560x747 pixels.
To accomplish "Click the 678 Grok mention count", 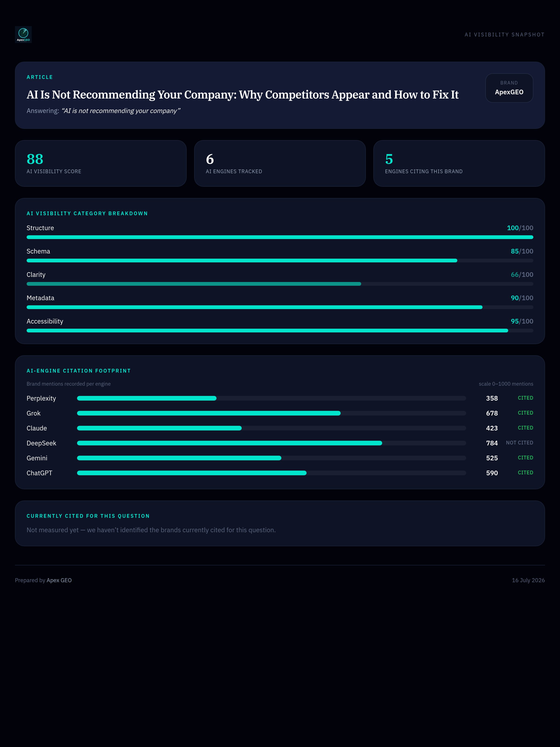I will click(492, 413).
